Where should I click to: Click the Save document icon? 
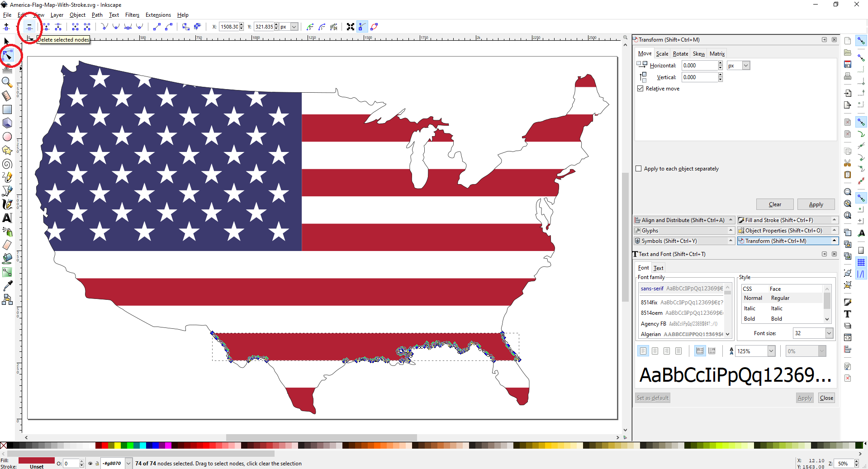(847, 64)
